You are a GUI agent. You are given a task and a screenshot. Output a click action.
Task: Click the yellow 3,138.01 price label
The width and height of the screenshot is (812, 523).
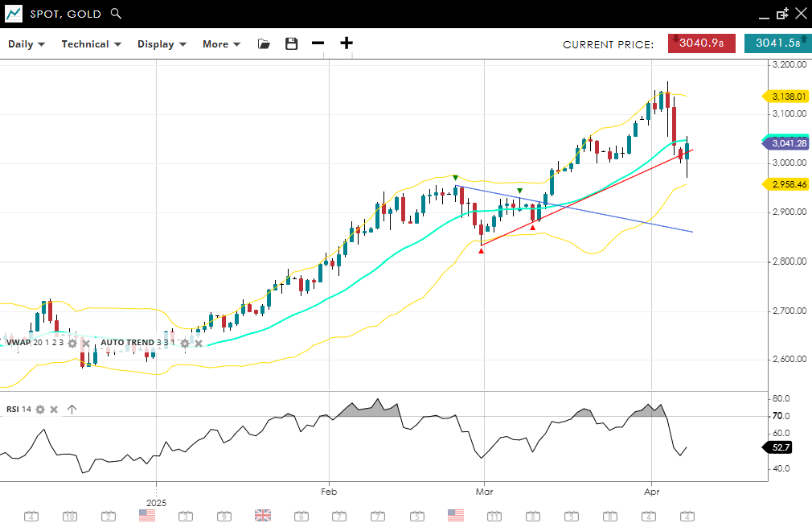tap(787, 97)
